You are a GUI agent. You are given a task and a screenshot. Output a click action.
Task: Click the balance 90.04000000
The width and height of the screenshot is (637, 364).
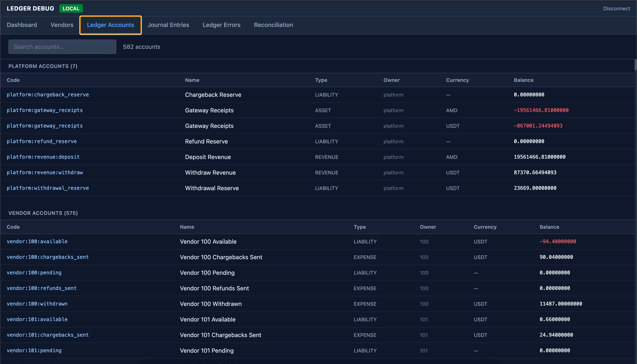pos(556,257)
